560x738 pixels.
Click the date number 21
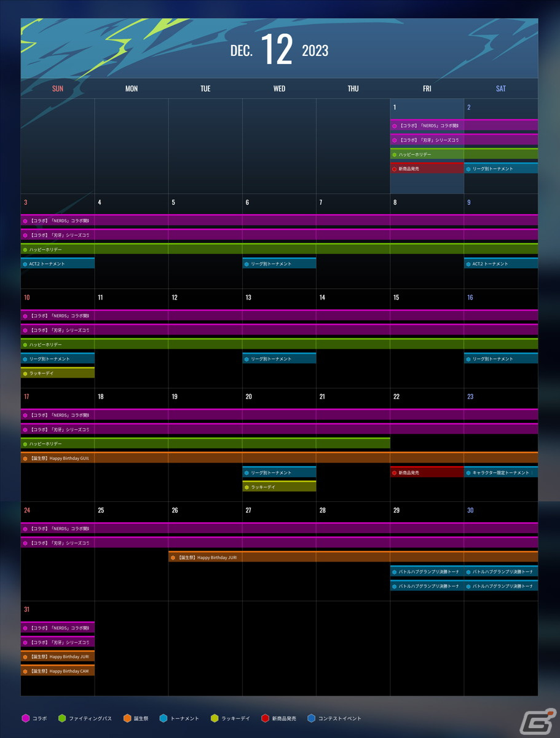click(322, 397)
